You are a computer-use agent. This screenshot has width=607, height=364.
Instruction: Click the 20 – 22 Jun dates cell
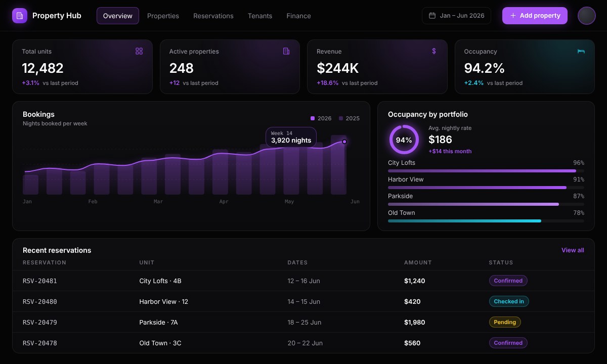(305, 343)
